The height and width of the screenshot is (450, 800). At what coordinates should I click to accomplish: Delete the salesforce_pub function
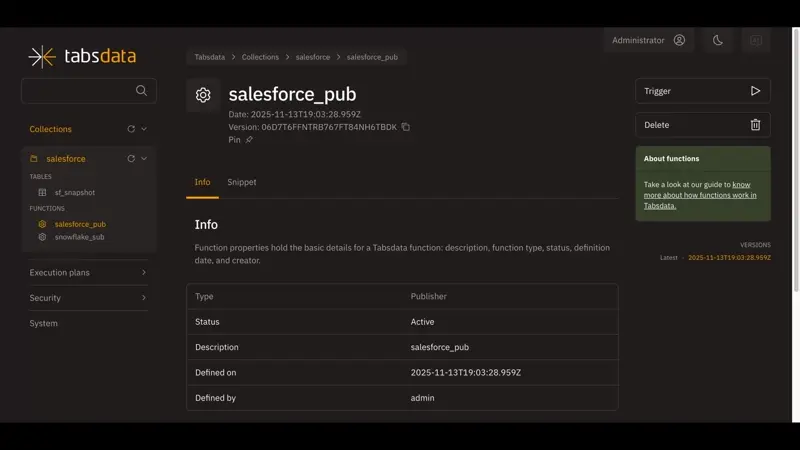pos(703,125)
